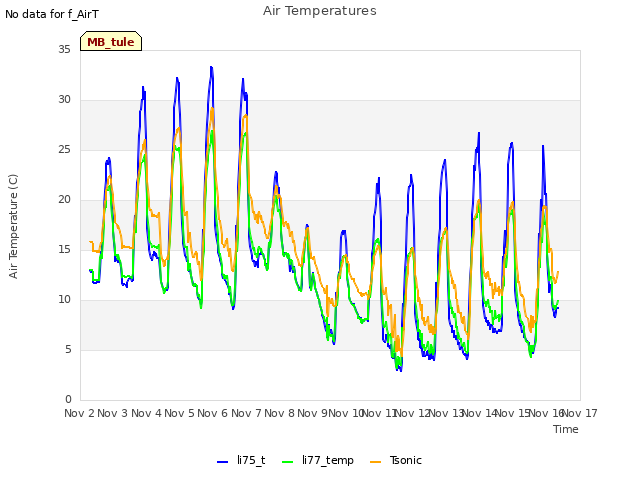Click the 25 y-axis tick label
The height and width of the screenshot is (480, 640).
pos(64,149)
